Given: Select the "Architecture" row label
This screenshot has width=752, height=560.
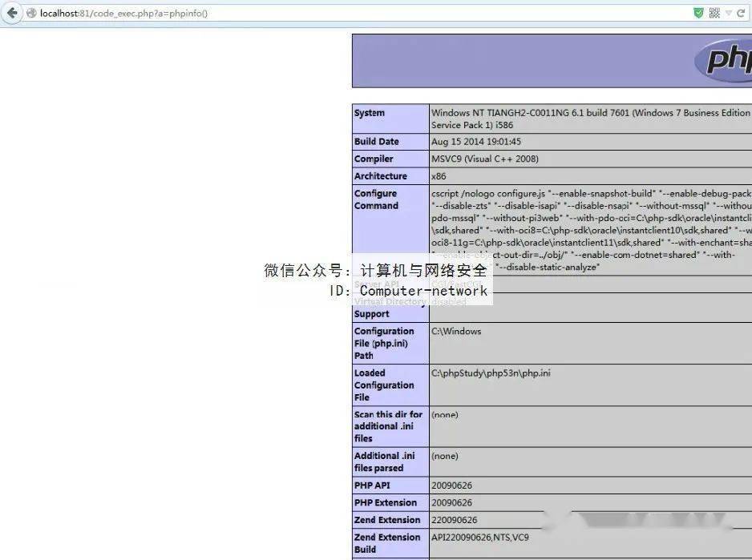Looking at the screenshot, I should (380, 176).
